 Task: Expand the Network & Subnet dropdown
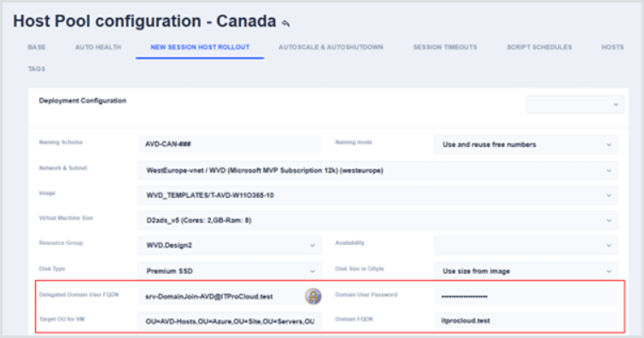[378, 170]
